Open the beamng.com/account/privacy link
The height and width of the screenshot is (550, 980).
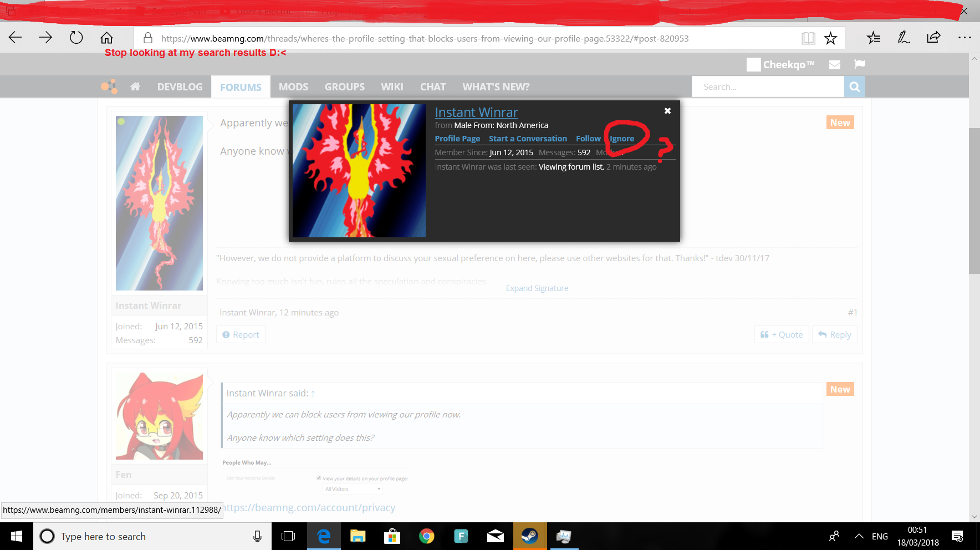pos(309,507)
